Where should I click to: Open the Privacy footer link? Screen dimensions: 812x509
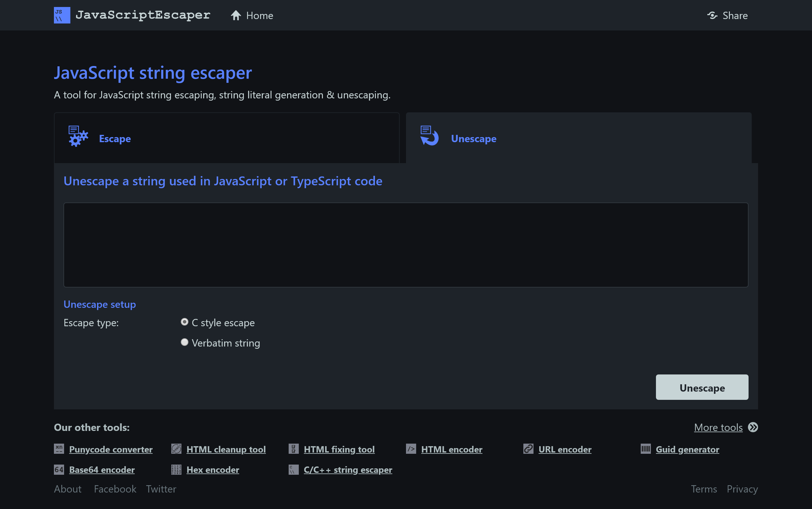click(742, 489)
